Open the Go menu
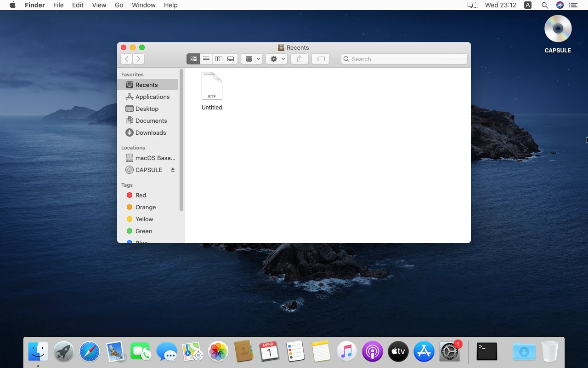 click(119, 5)
